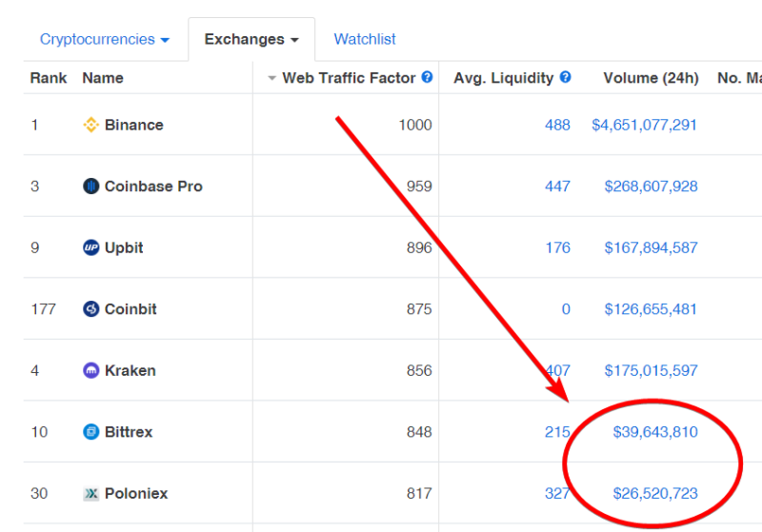Click the Coinbit logo icon
This screenshot has width=762, height=532.
point(90,308)
